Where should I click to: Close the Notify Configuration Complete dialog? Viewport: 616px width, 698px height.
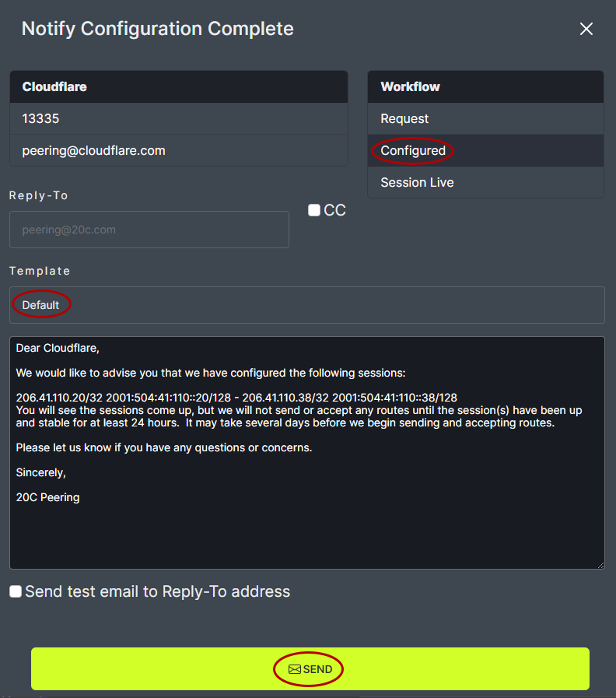click(x=586, y=29)
